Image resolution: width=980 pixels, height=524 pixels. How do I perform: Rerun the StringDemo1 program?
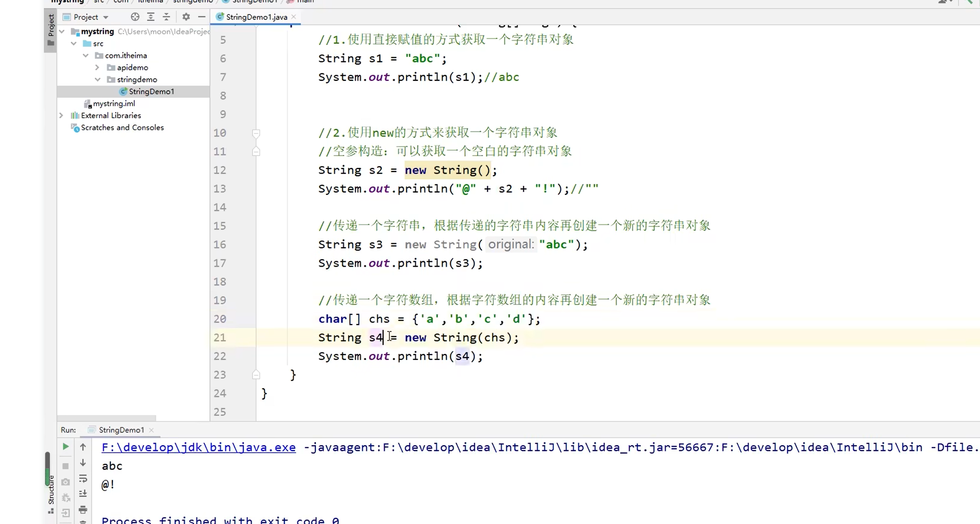pyautogui.click(x=65, y=446)
